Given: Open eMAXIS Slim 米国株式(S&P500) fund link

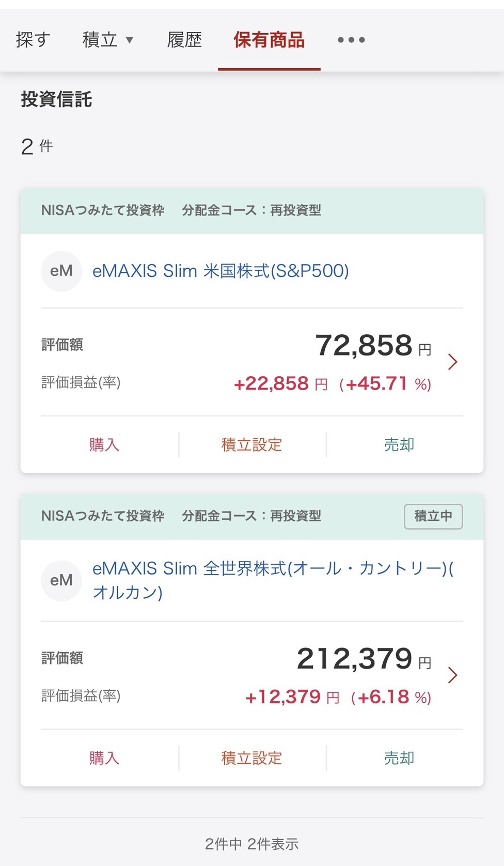Looking at the screenshot, I should click(x=220, y=271).
